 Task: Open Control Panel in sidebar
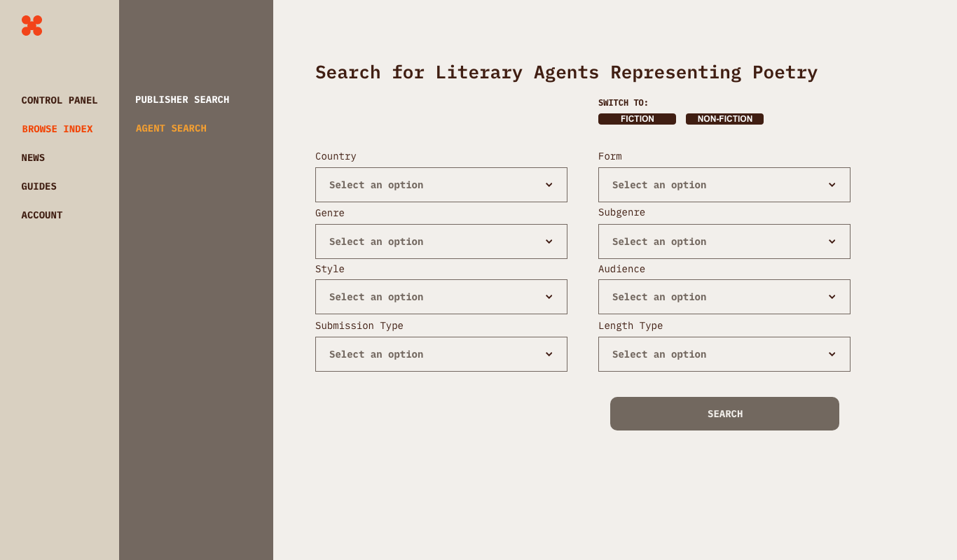(60, 100)
